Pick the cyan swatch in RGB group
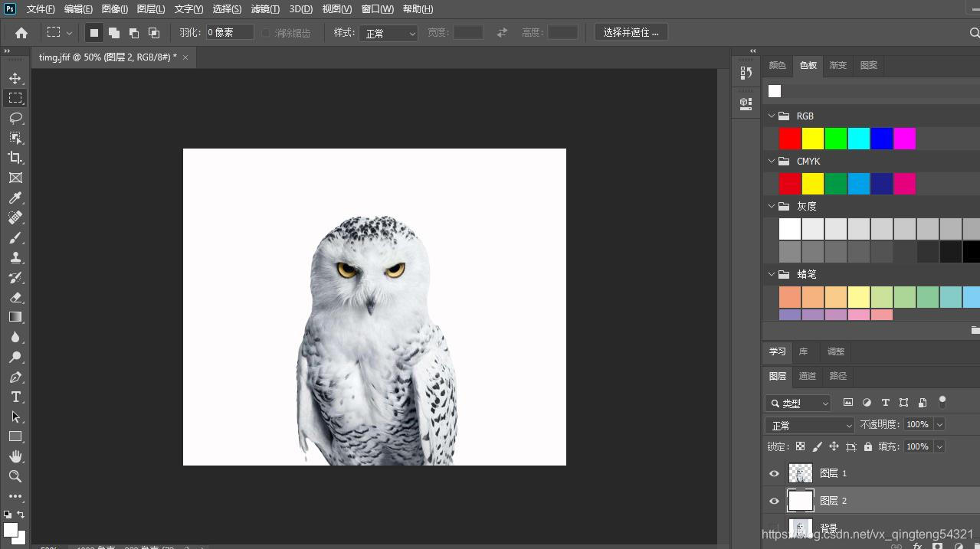 tap(858, 139)
